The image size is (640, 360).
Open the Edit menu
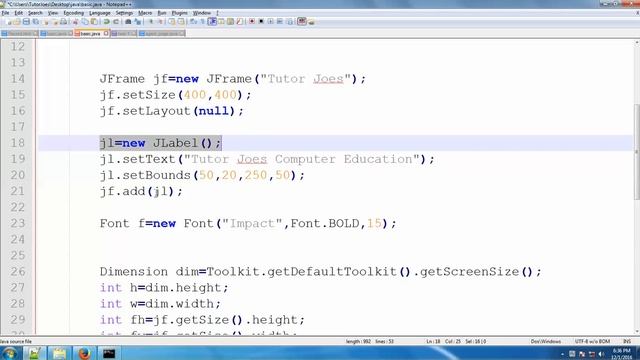[x=18, y=13]
